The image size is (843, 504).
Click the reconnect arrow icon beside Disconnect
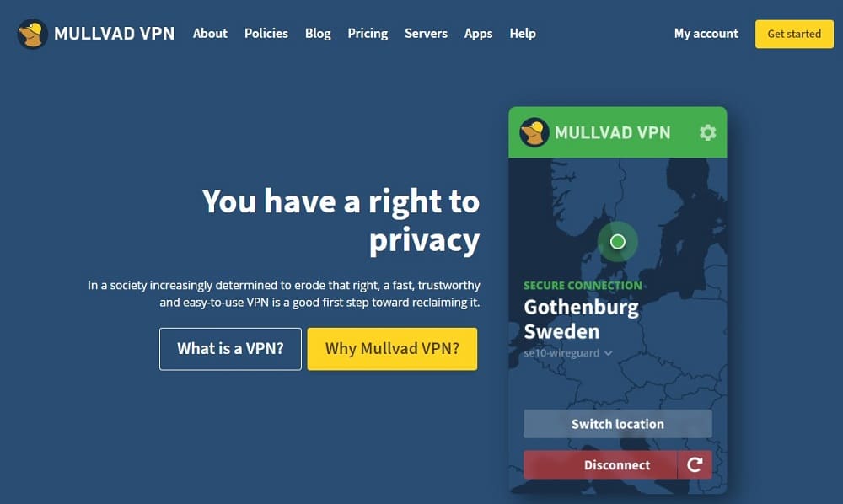click(x=695, y=464)
